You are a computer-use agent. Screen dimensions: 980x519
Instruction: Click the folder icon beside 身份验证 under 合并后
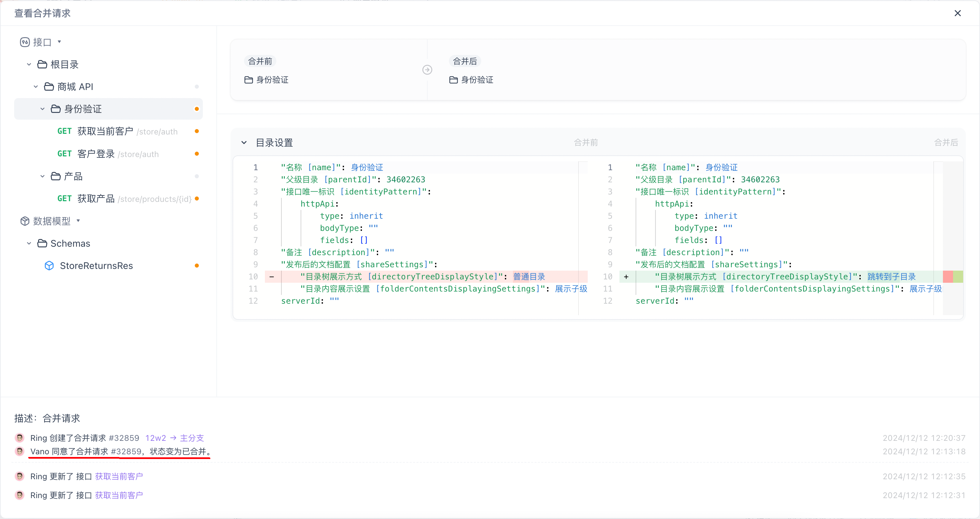tap(453, 80)
